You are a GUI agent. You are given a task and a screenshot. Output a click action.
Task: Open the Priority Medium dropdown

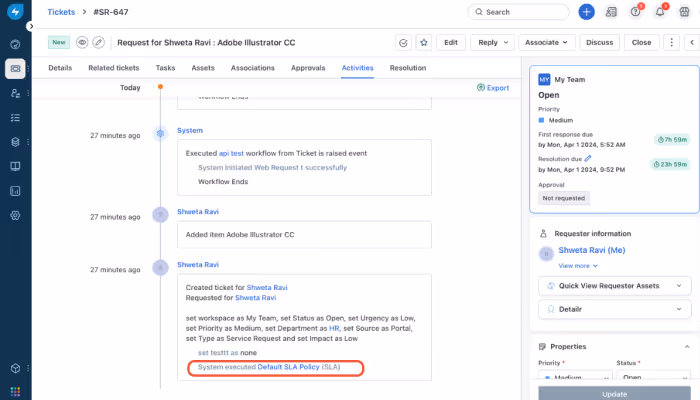pos(575,377)
